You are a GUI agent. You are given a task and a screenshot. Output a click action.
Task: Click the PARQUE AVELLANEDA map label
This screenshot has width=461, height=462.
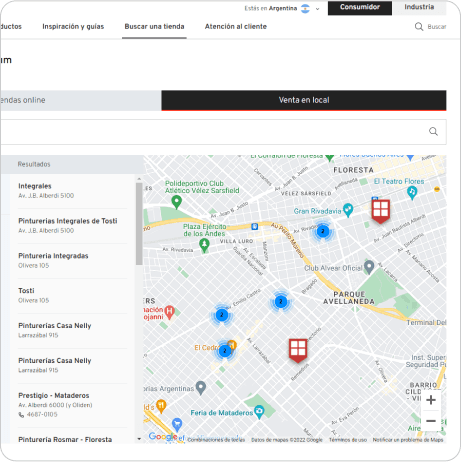pos(349,298)
